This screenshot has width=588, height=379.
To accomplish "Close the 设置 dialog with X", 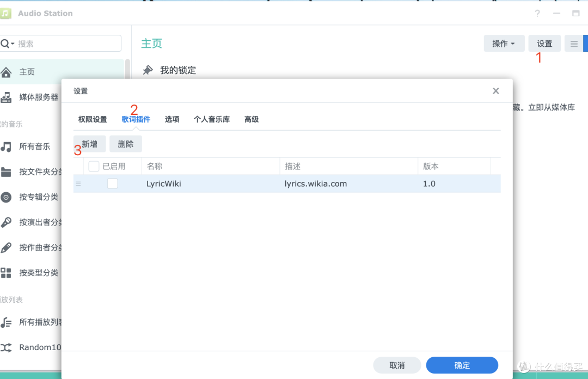I will 496,91.
